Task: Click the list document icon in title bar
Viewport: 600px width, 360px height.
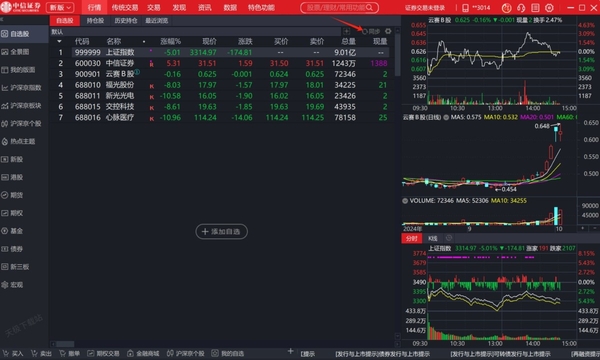Action: coord(535,8)
